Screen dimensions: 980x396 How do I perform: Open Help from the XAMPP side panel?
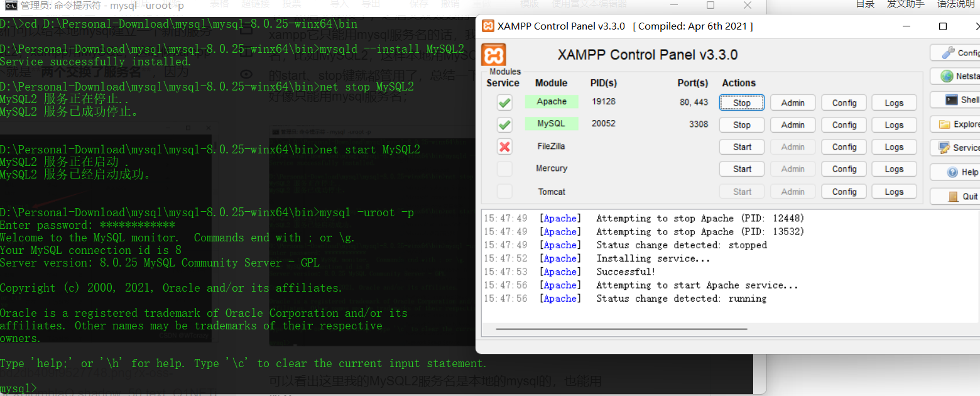[955, 172]
